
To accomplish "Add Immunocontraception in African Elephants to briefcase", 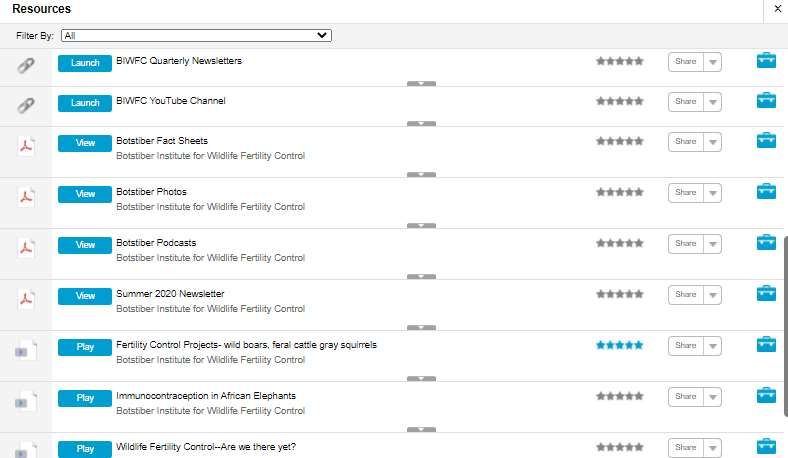I will 766,395.
